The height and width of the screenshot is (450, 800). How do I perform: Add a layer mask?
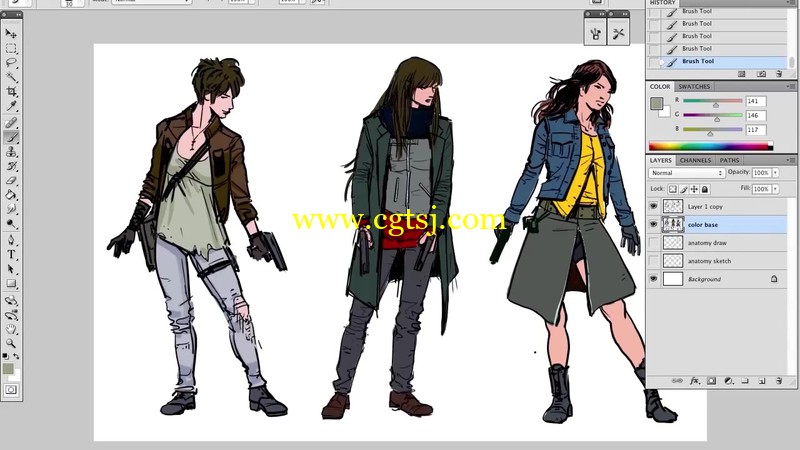point(712,381)
